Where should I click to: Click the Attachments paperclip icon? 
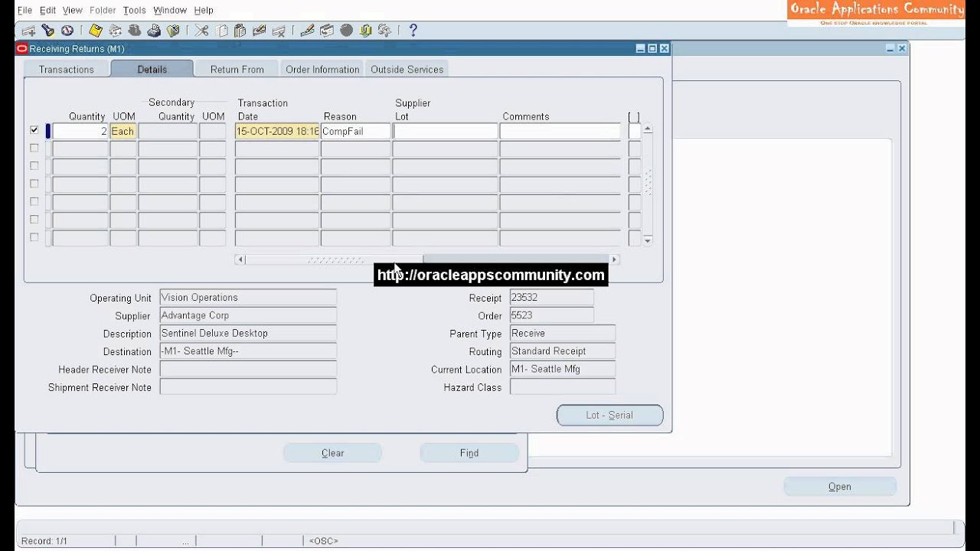click(x=365, y=31)
